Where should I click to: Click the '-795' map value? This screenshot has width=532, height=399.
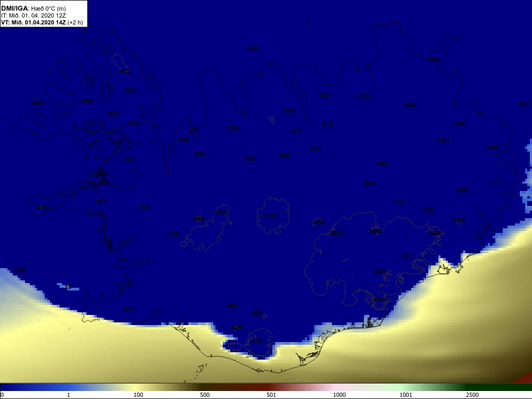pyautogui.click(x=199, y=154)
